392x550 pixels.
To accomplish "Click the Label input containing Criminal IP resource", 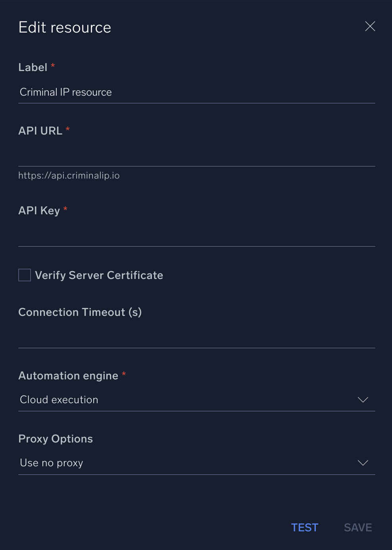I will pyautogui.click(x=196, y=92).
